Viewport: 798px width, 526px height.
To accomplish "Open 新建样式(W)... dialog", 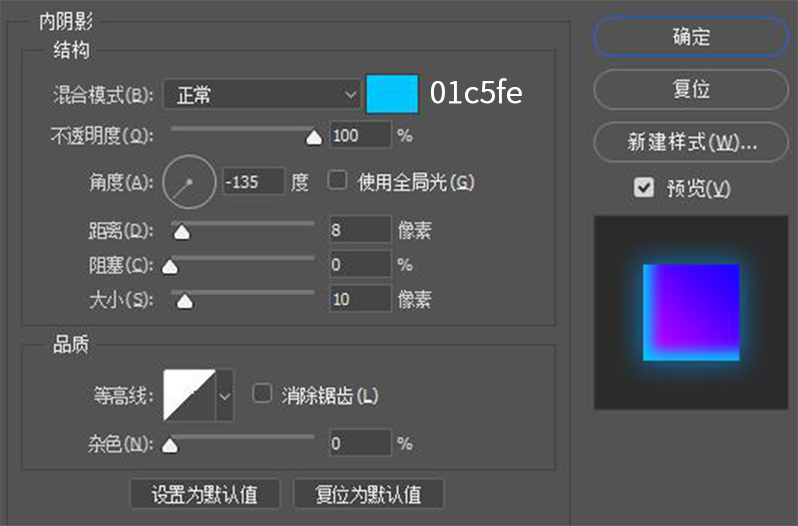I will (691, 142).
